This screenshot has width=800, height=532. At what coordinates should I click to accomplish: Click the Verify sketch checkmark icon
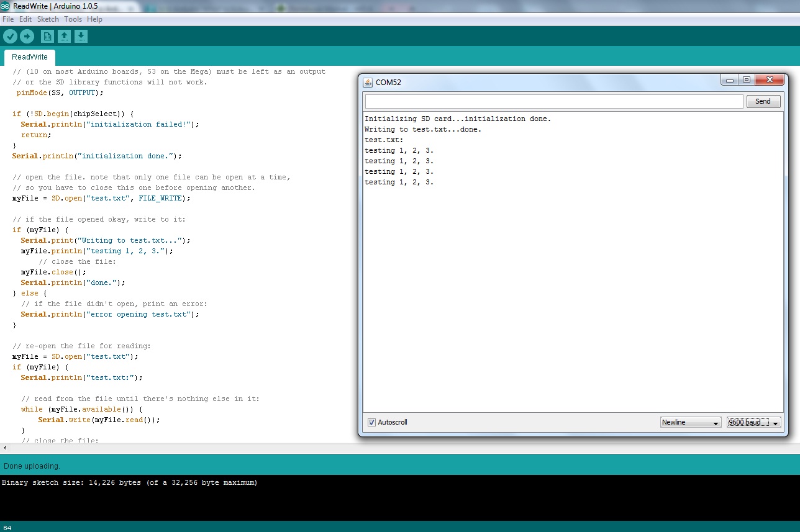10,36
